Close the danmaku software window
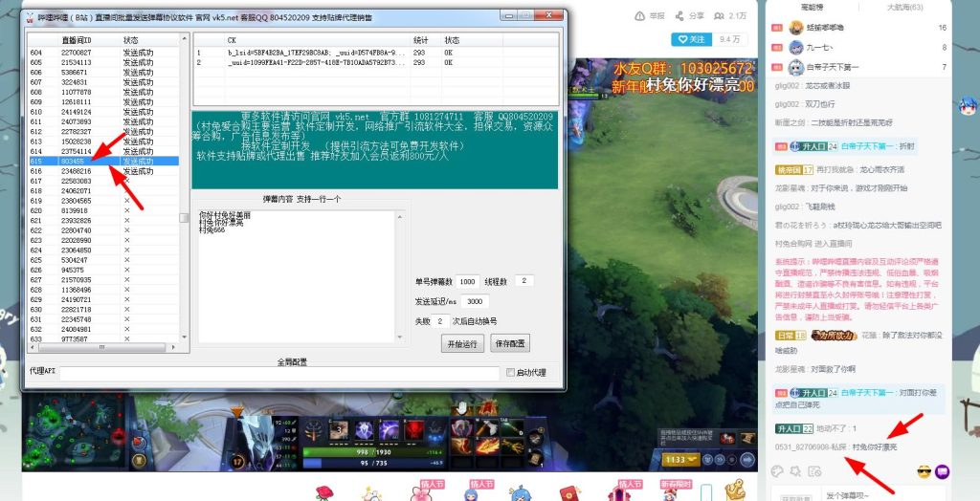The height and width of the screenshot is (501, 980). click(548, 15)
